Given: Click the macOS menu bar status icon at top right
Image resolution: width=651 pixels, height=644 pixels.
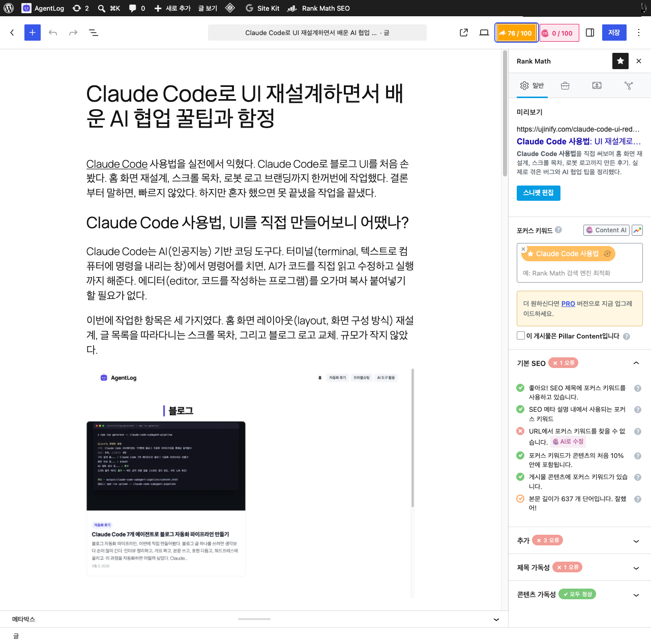Looking at the screenshot, I should [644, 8].
